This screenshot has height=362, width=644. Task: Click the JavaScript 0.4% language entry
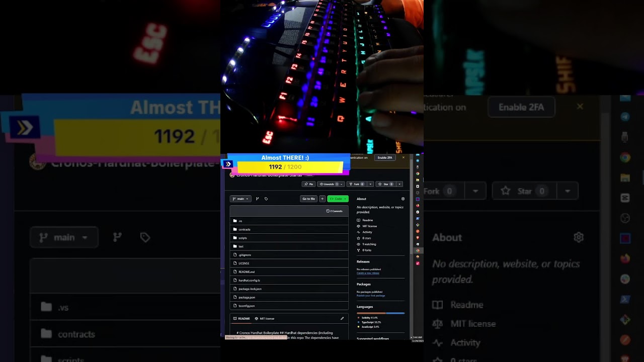[x=369, y=327]
